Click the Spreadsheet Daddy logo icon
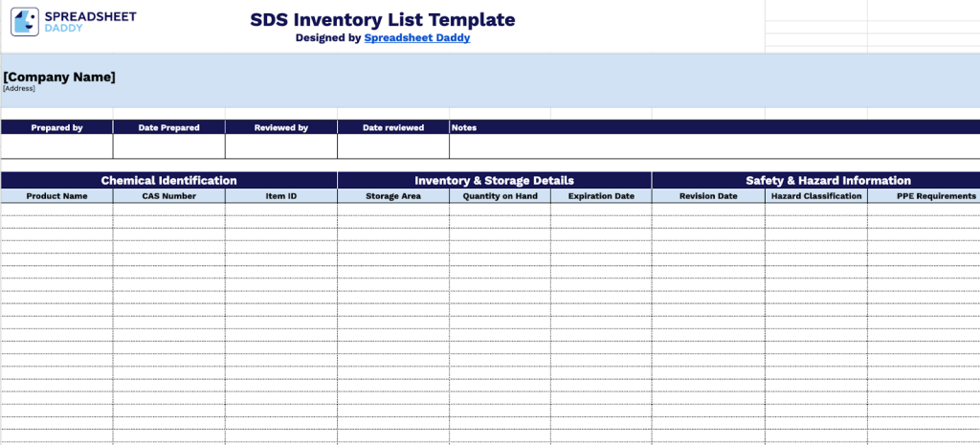This screenshot has width=980, height=445. coord(25,22)
